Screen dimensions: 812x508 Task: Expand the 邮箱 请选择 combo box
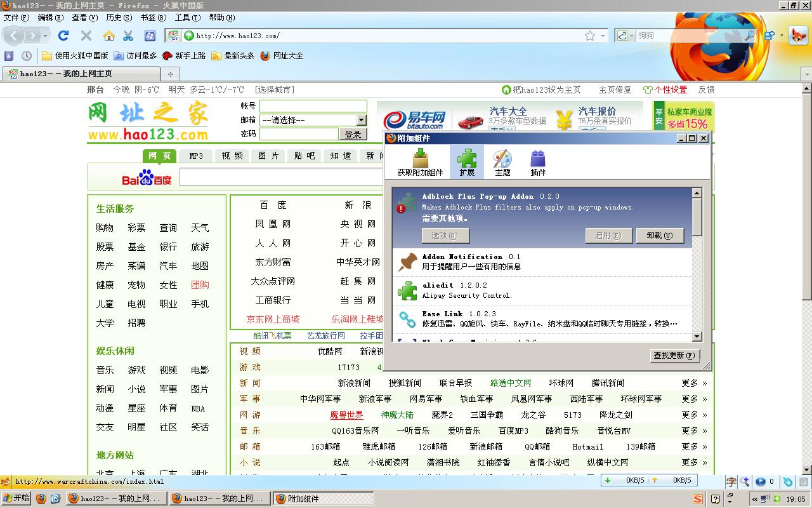click(x=361, y=120)
